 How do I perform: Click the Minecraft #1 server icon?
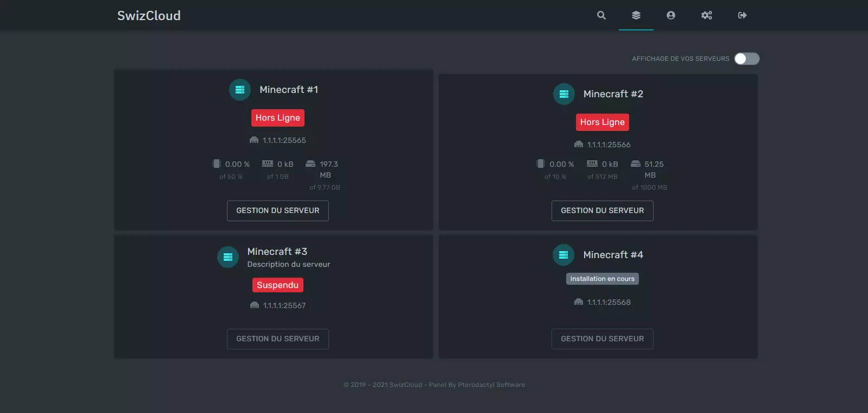point(239,90)
